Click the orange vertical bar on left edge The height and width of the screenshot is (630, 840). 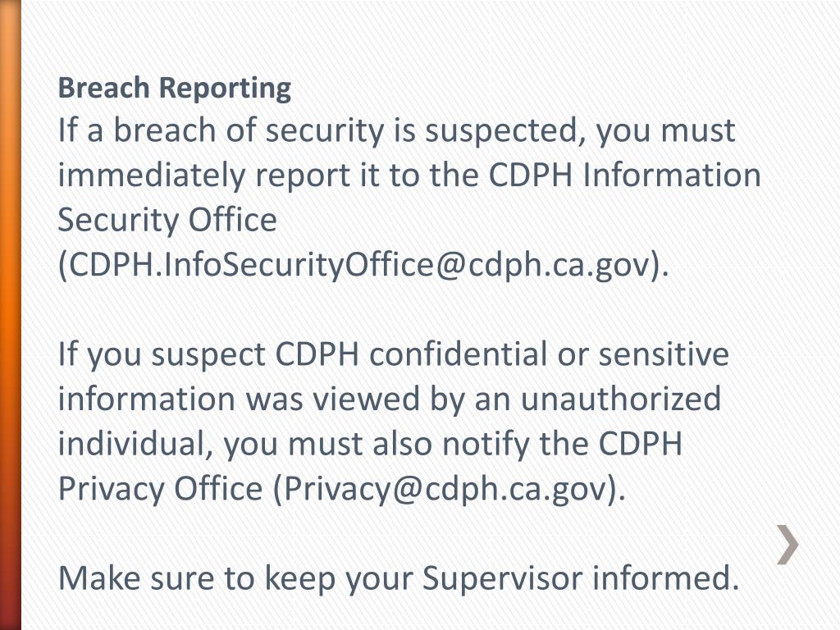(10, 315)
